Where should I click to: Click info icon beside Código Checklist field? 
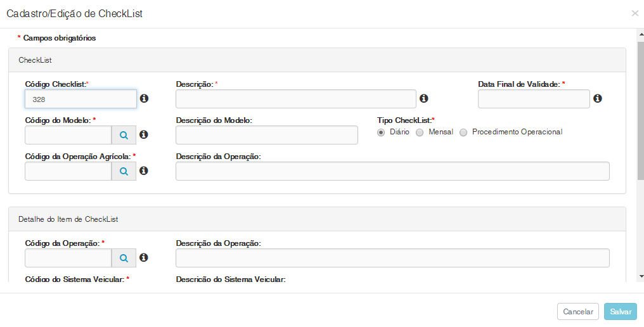click(144, 99)
